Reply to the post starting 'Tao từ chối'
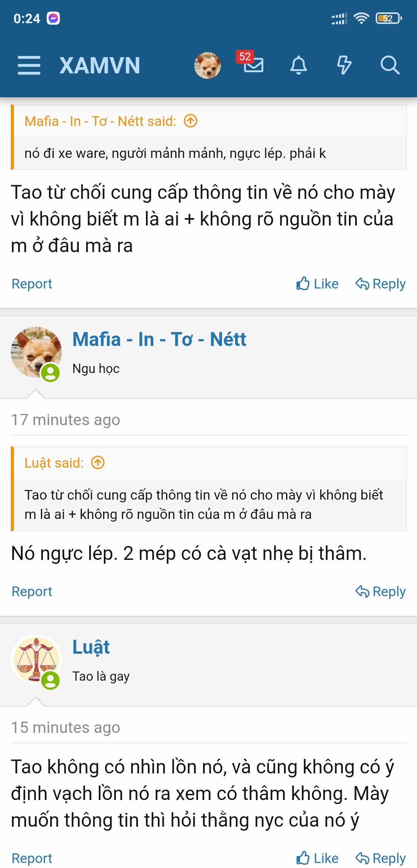The width and height of the screenshot is (417, 868). click(380, 284)
